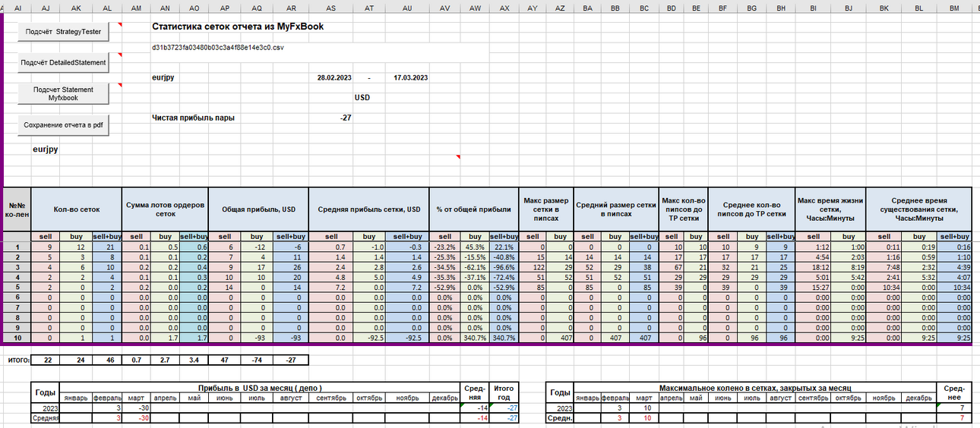This screenshot has width=980, height=428.
Task: Select the сентябрь header in the Прибыль table
Action: 330,398
